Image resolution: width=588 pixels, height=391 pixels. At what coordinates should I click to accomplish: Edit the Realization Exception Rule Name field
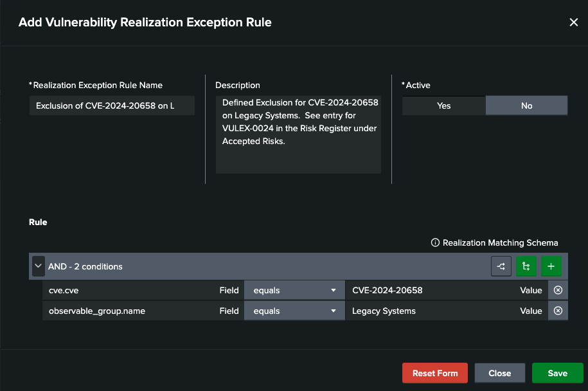[112, 105]
